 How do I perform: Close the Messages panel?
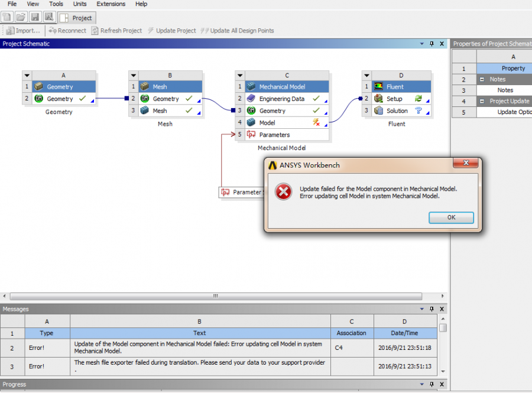[442, 309]
